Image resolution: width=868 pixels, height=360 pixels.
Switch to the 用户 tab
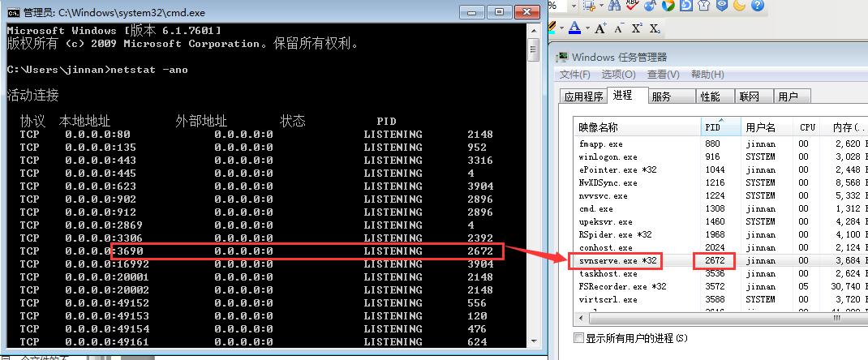click(792, 96)
